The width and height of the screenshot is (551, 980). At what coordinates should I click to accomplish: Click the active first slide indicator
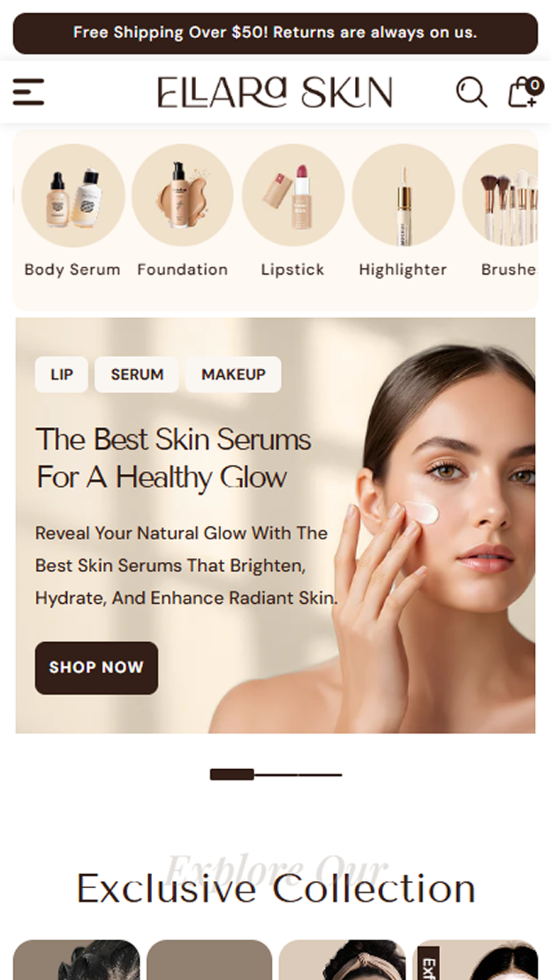[232, 774]
